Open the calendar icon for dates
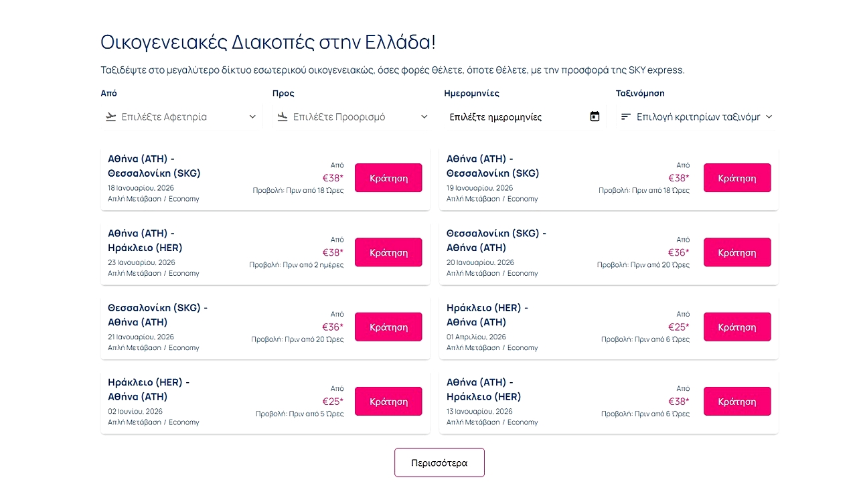The image size is (857, 504). [595, 117]
